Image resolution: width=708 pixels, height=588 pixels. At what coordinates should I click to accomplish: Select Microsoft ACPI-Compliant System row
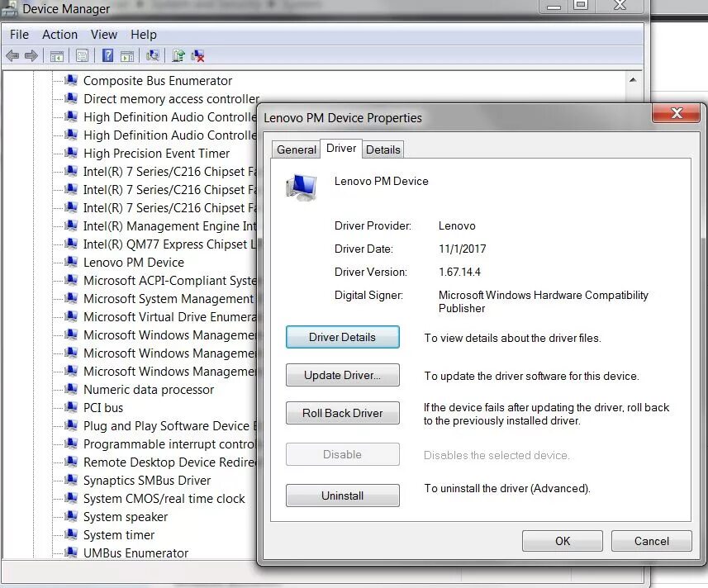169,280
